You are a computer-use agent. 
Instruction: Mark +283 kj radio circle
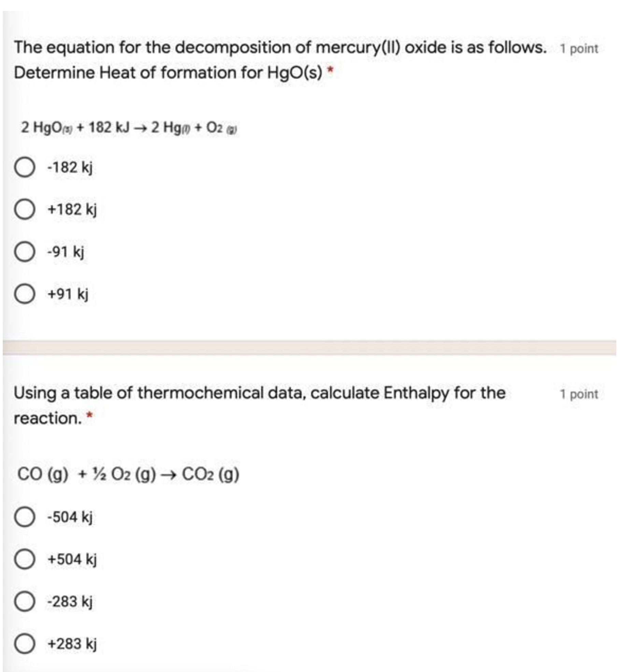25,643
